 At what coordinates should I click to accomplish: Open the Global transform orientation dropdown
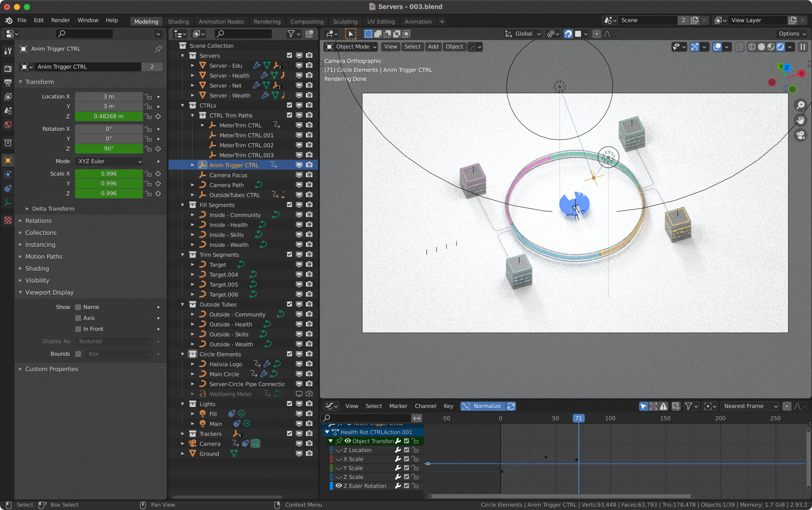[x=522, y=34]
